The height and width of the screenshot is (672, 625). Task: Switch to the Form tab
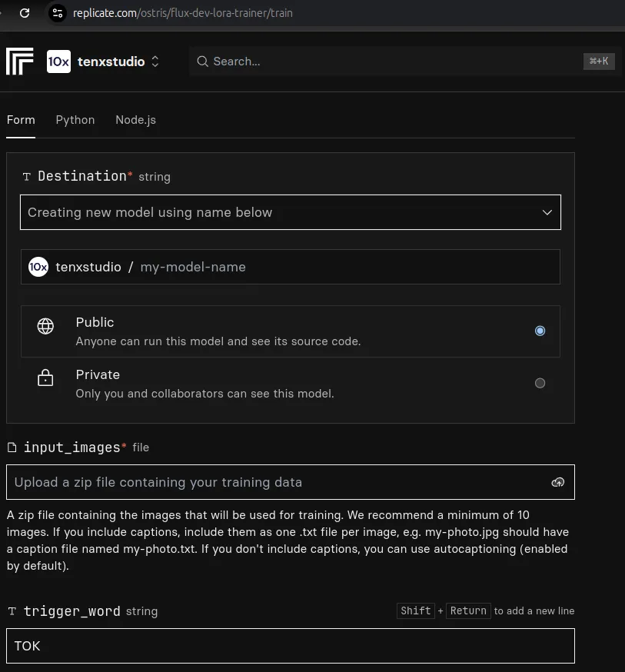[x=21, y=120]
